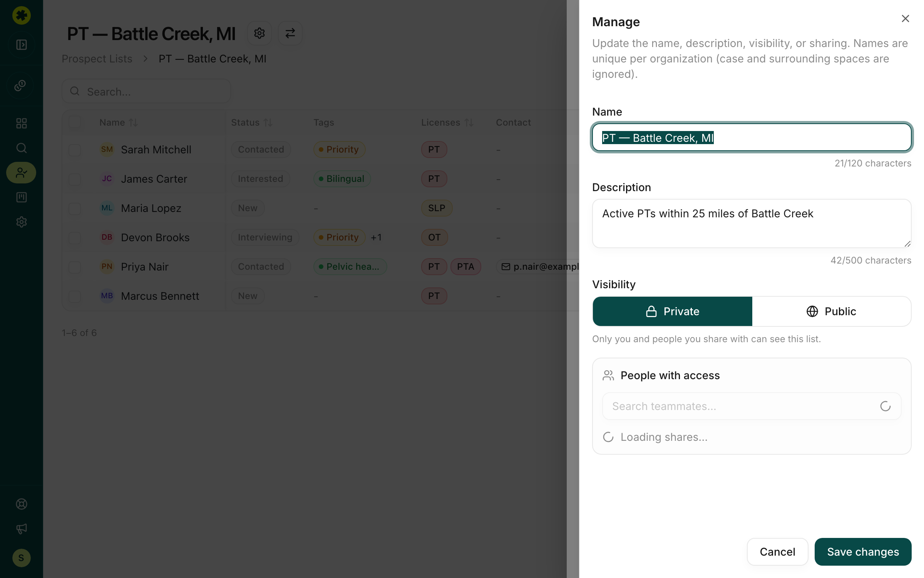The width and height of the screenshot is (924, 578).
Task: Click the Bilingual tag
Action: coord(342,179)
